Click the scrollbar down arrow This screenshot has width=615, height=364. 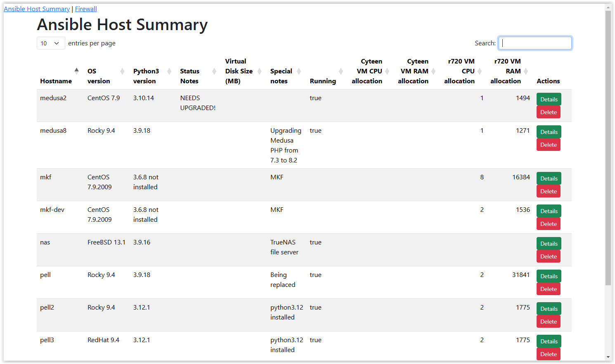(608, 357)
